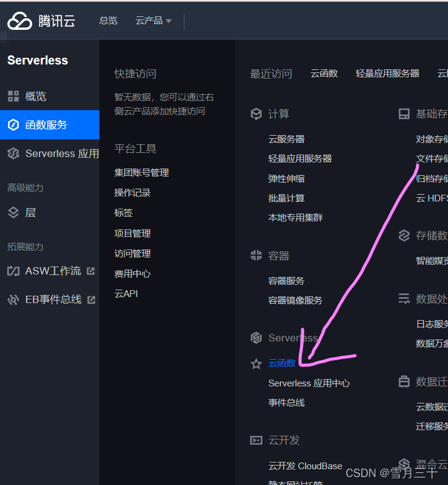Click the 数据处理 category icon
Viewport: 448px width, 485px height.
coord(404,299)
